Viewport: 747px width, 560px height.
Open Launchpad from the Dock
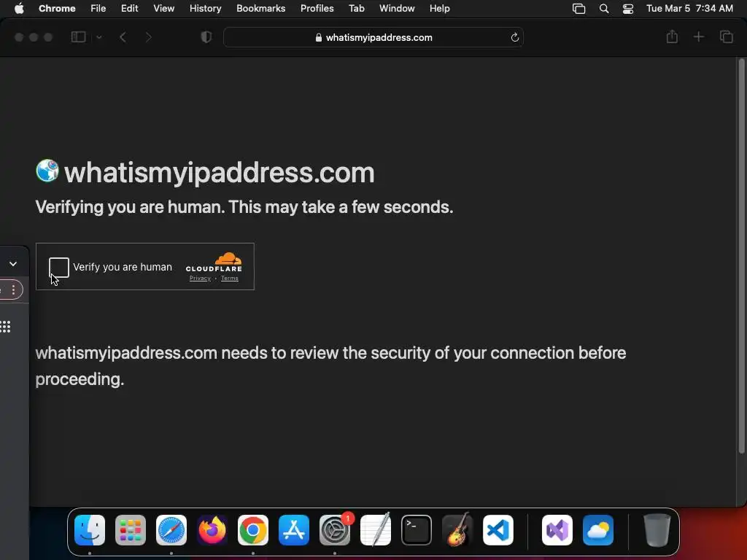[x=131, y=530]
